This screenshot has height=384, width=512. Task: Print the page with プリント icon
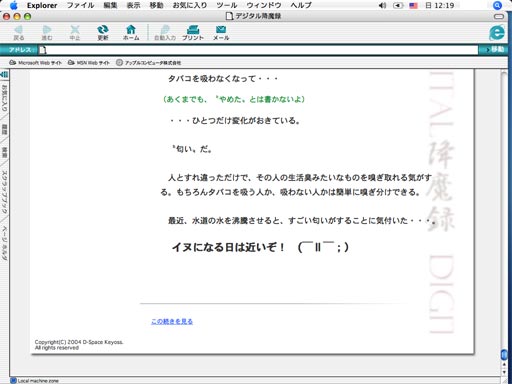pos(193,30)
